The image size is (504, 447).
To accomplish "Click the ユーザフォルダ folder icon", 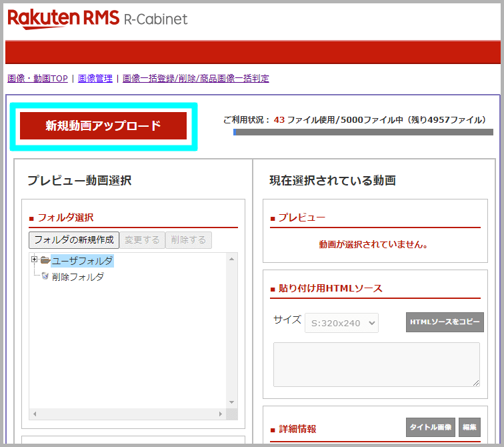I will (x=45, y=260).
